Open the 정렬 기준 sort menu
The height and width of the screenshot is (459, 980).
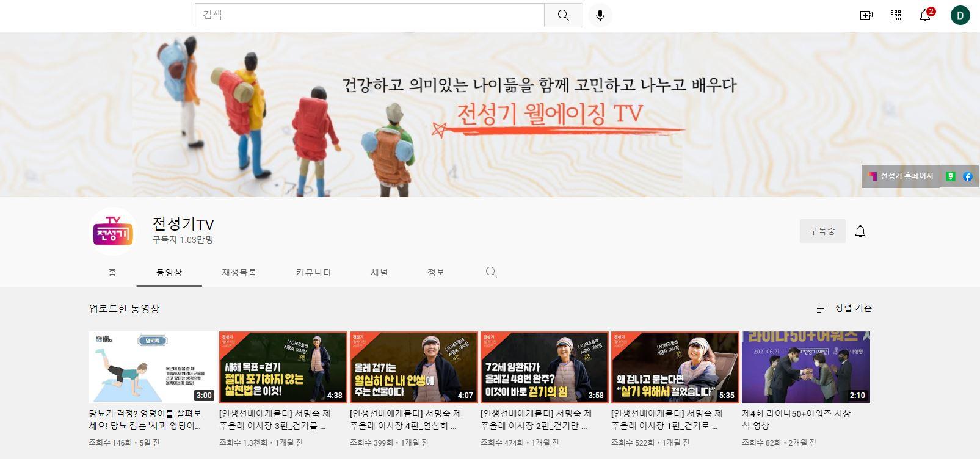[x=844, y=308]
